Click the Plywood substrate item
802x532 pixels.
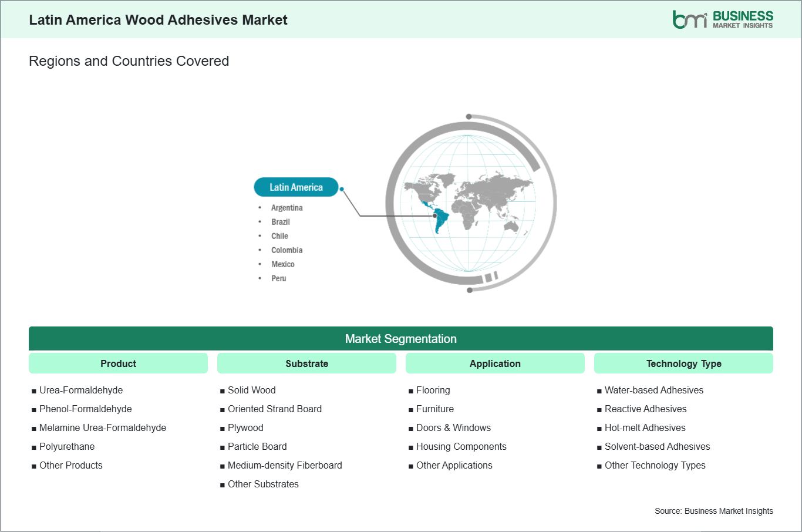pos(245,427)
